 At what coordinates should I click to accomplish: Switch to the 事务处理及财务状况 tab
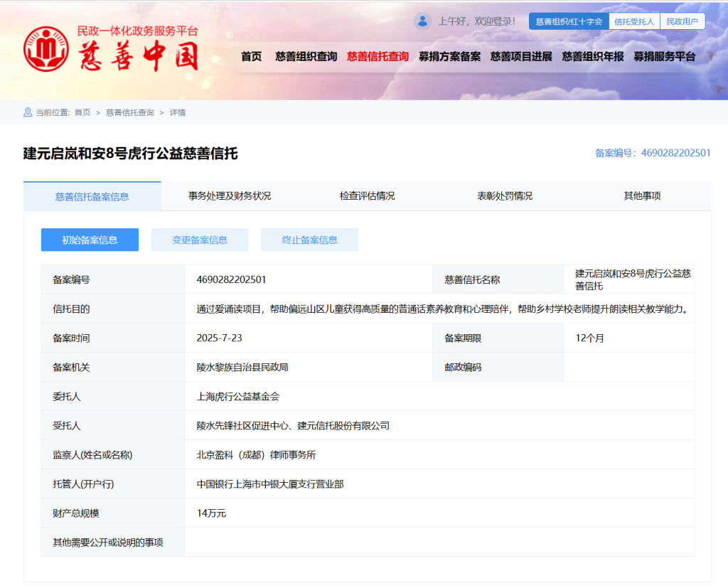click(x=230, y=196)
